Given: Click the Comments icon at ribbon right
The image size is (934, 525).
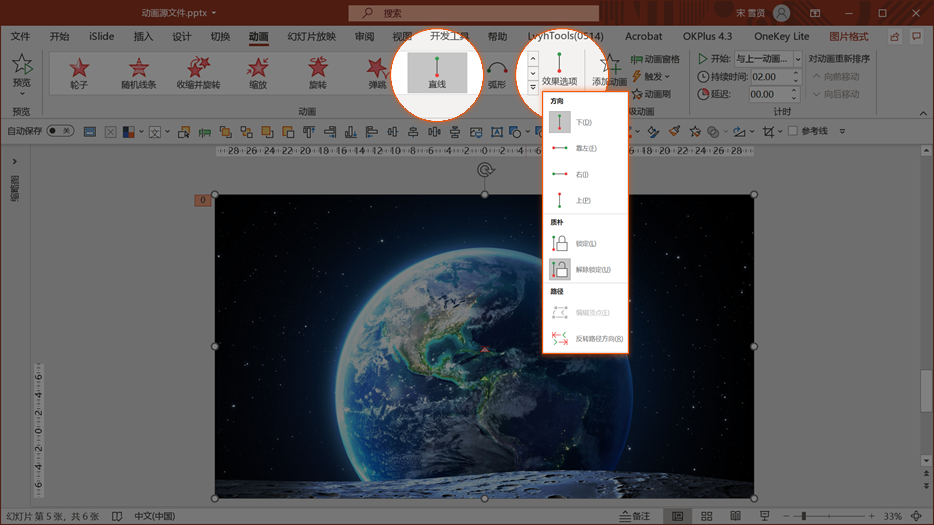Looking at the screenshot, I should point(917,37).
